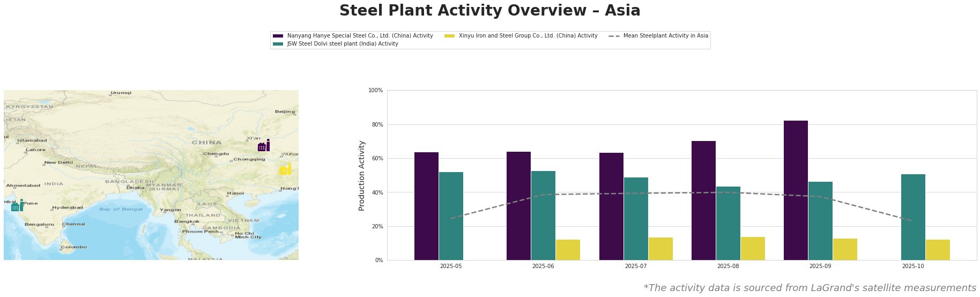Viewport: 980px width, 297px height.
Task: Click the purple Nanyang bar for 2025-09
Action: [x=796, y=190]
